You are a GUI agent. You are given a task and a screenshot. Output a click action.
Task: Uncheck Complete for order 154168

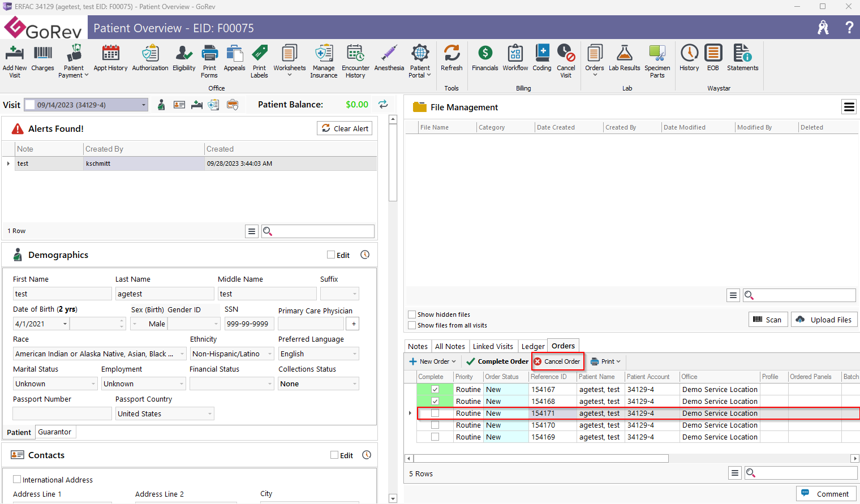[x=435, y=401]
